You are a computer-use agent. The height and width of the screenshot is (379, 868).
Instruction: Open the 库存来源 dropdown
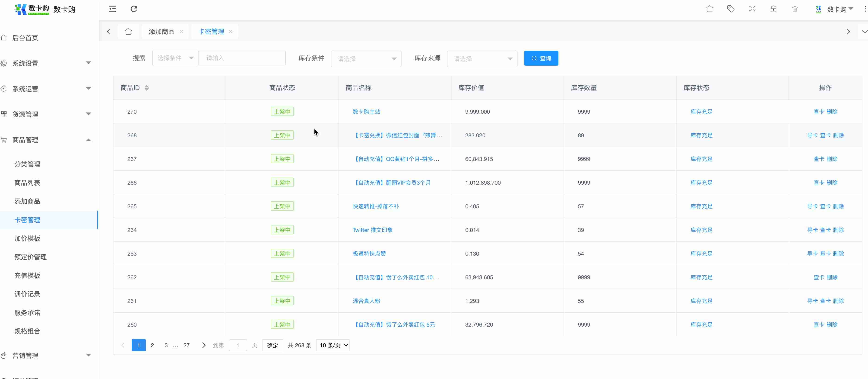[482, 59]
